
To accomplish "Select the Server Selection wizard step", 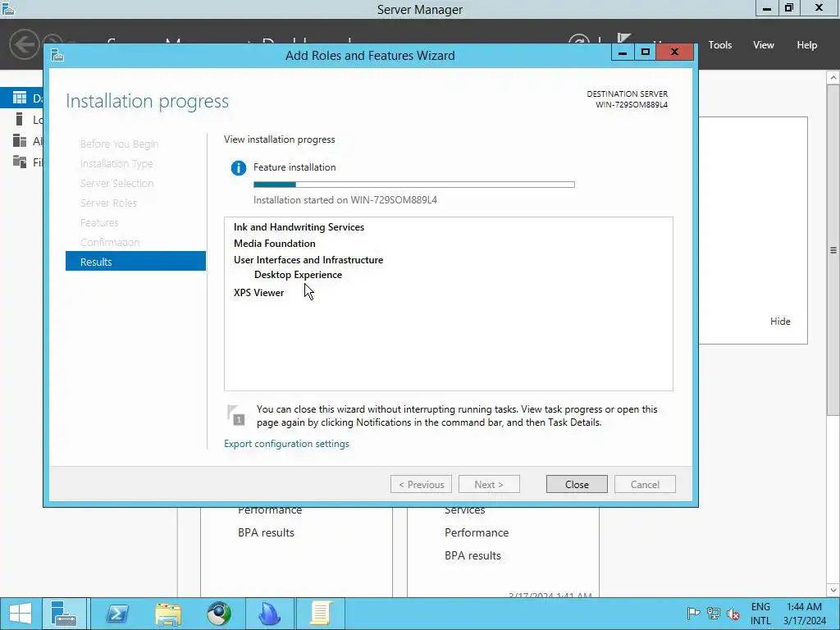I will (x=116, y=183).
